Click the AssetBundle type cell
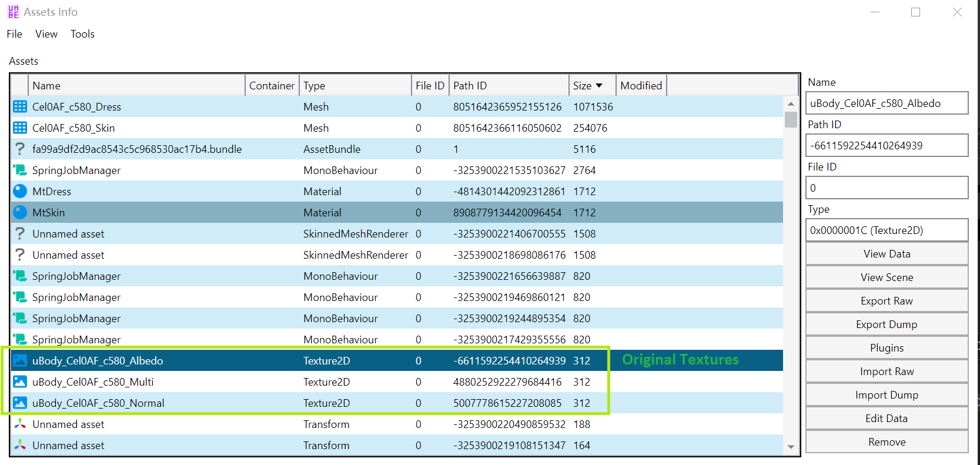 [x=332, y=149]
